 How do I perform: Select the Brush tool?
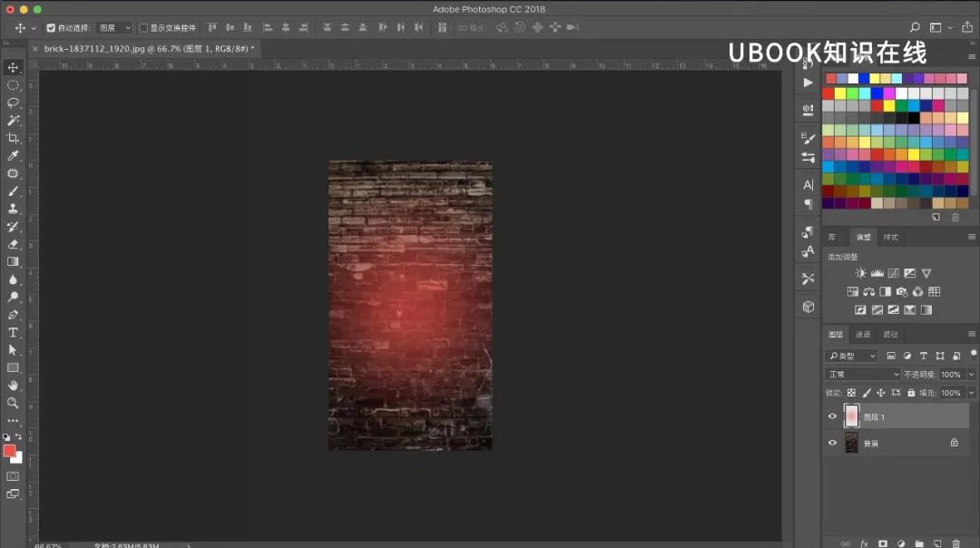coord(13,191)
